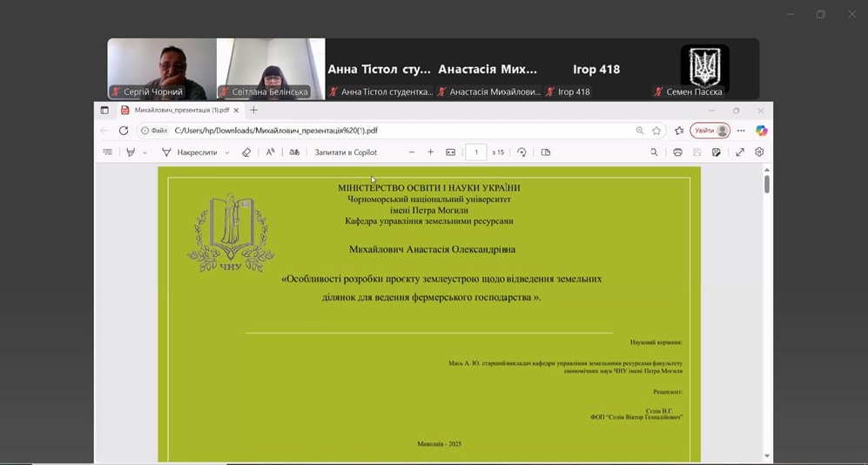Select Анастасія Михайлович participant tile

point(488,69)
